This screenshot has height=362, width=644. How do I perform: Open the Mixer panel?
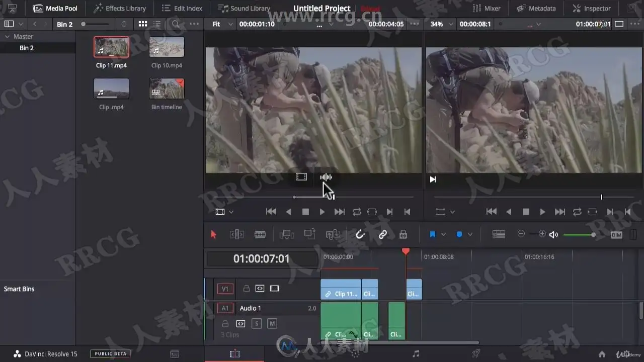point(487,8)
